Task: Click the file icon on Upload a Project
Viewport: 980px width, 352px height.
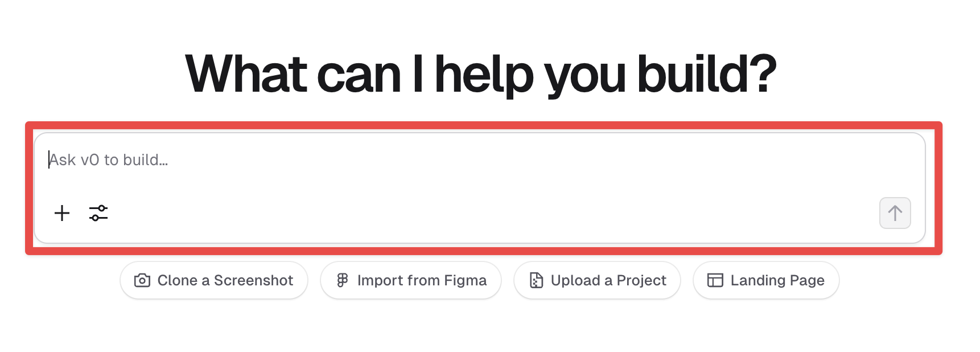Action: click(x=536, y=280)
